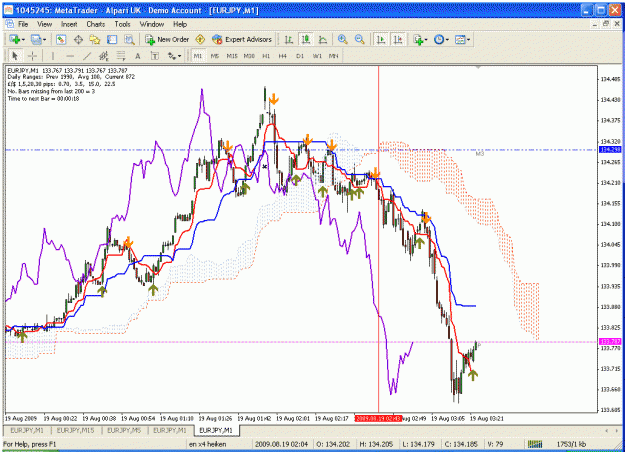Zoom out of the chart
The image size is (625, 452).
pyautogui.click(x=360, y=39)
